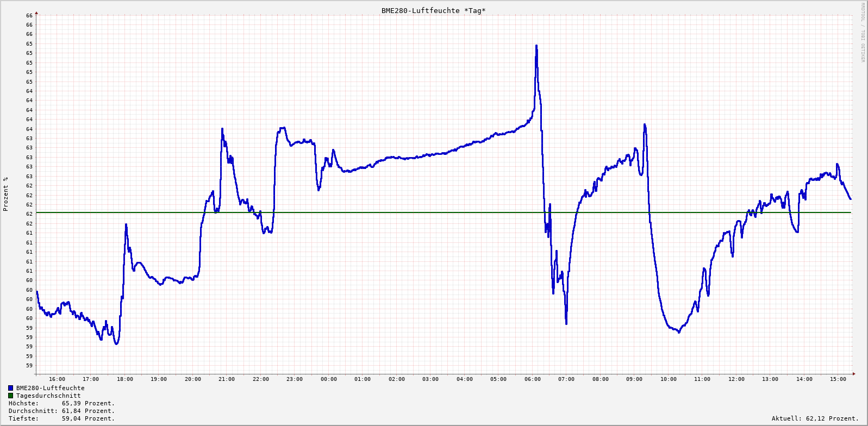Click the blue BME280-Luftfeuchte legend swatch
The height and width of the screenshot is (426, 868).
[10, 388]
